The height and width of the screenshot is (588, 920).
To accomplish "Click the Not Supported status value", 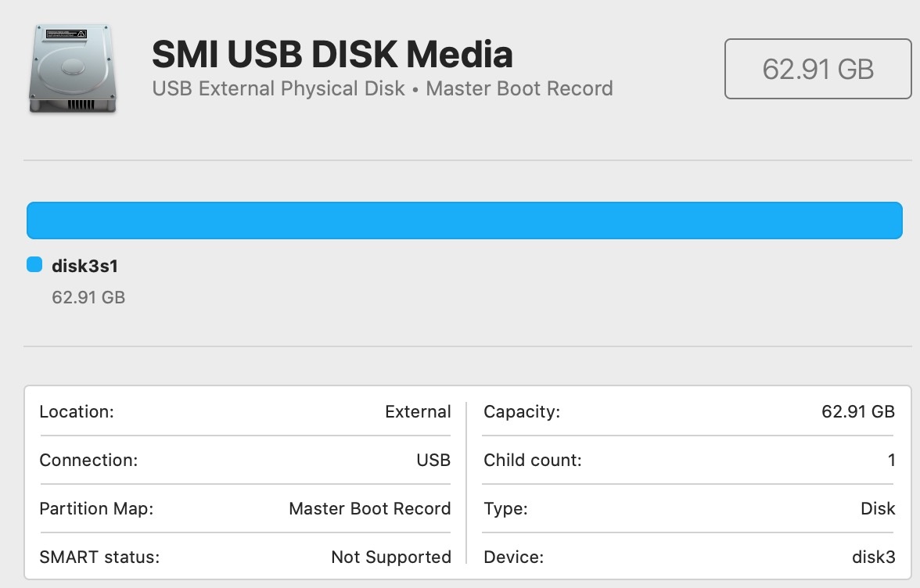I will tap(391, 558).
